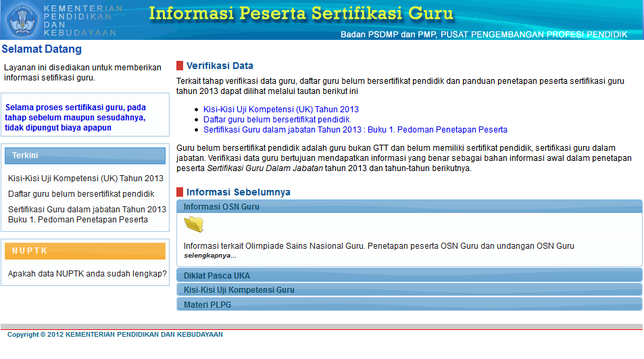Click the Kementerian Pendidikan logo emblem
644x359 pixels.
pyautogui.click(x=22, y=20)
